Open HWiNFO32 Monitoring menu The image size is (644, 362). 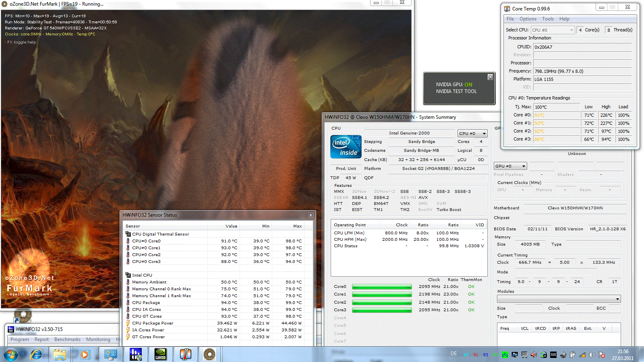point(98,339)
